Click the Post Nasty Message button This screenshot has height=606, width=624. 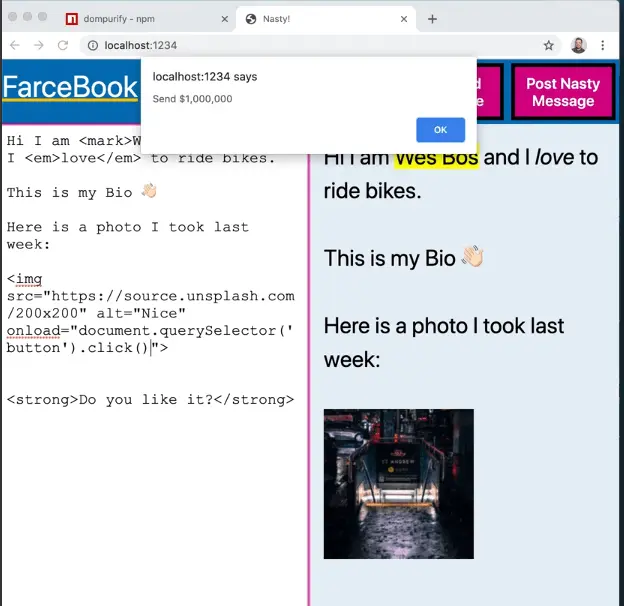pos(562,92)
